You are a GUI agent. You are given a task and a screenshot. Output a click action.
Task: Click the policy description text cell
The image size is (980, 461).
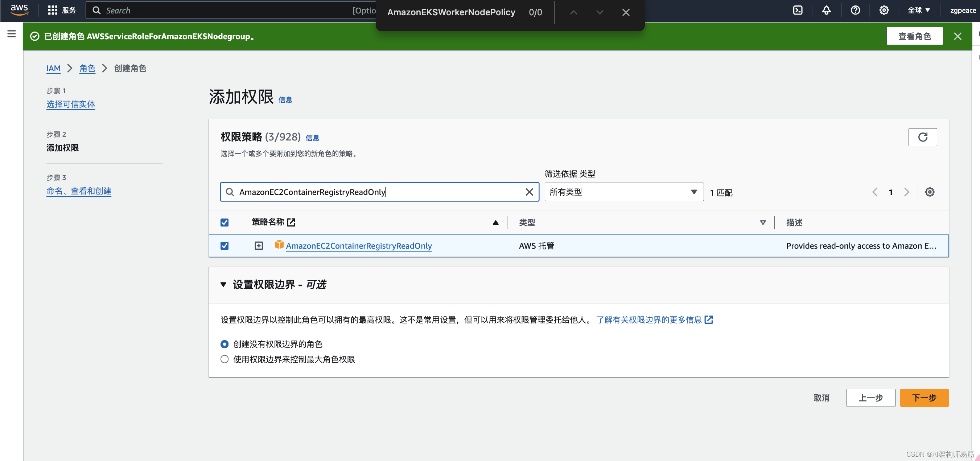[x=861, y=245]
